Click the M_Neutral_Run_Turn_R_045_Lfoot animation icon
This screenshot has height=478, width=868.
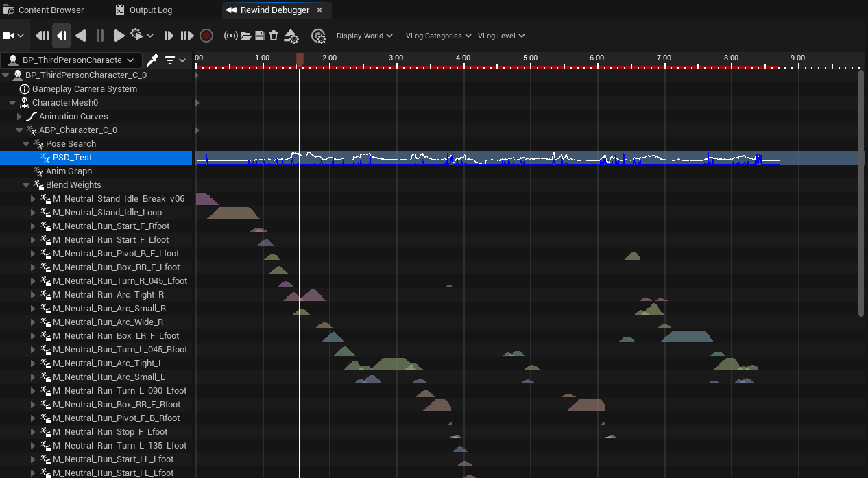45,281
